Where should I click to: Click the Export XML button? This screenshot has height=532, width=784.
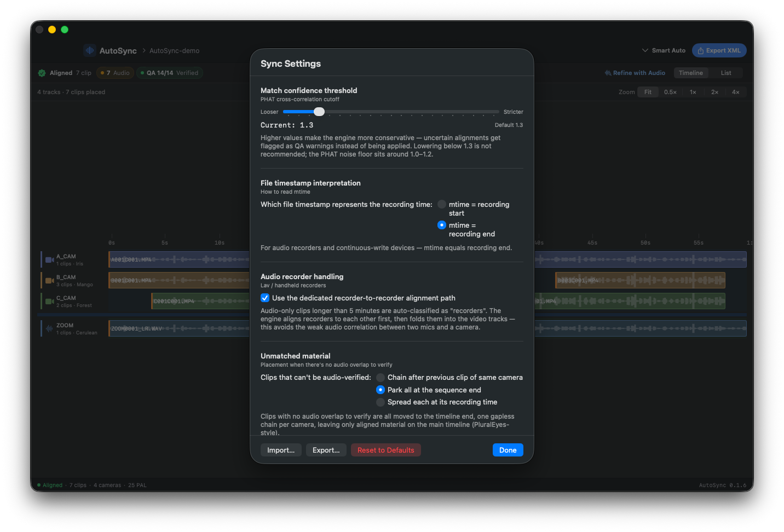(719, 50)
